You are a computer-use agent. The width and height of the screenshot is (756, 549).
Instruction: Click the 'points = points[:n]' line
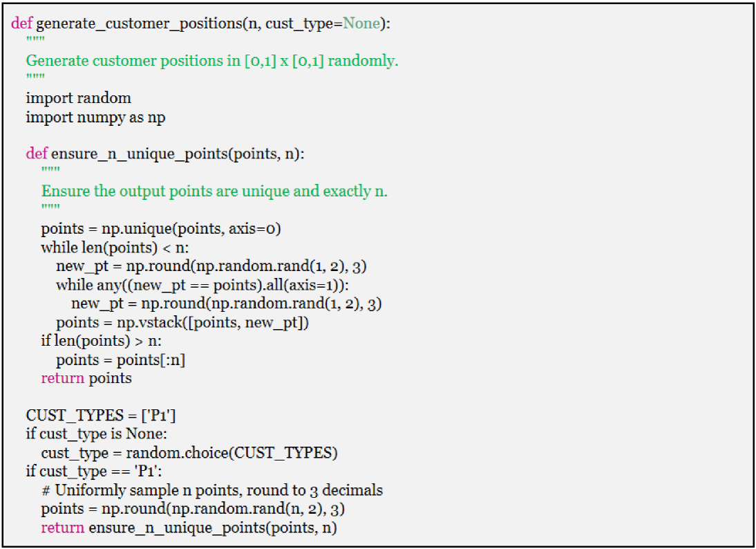point(121,360)
